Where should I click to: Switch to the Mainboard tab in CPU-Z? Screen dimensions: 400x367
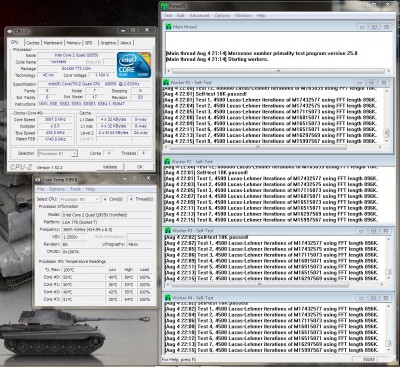pos(53,43)
